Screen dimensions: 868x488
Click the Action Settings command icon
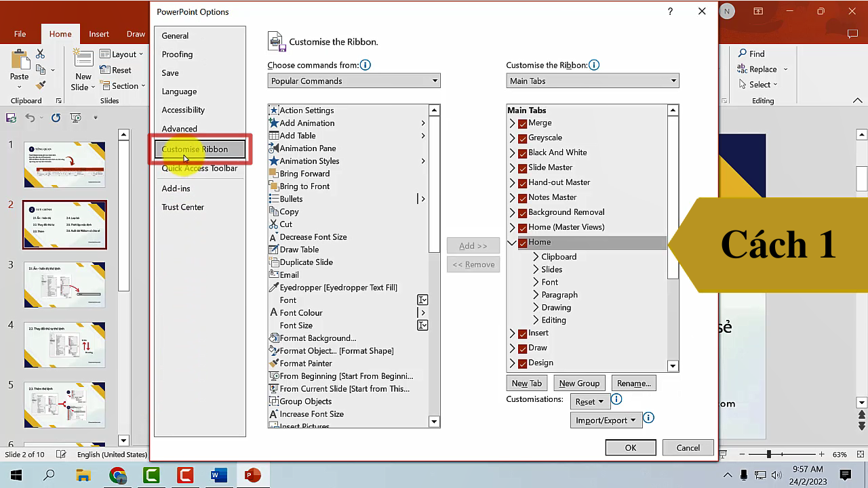pyautogui.click(x=274, y=110)
